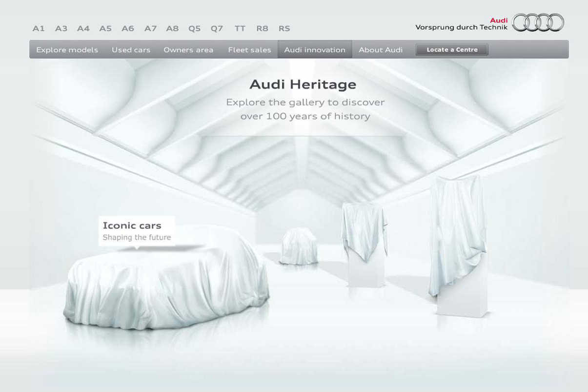Go to the A4 model page
Viewport: 588px width, 392px height.
83,28
